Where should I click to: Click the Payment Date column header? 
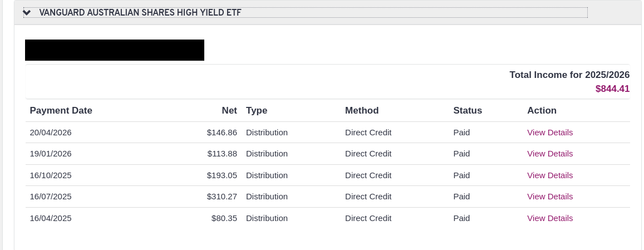[61, 110]
